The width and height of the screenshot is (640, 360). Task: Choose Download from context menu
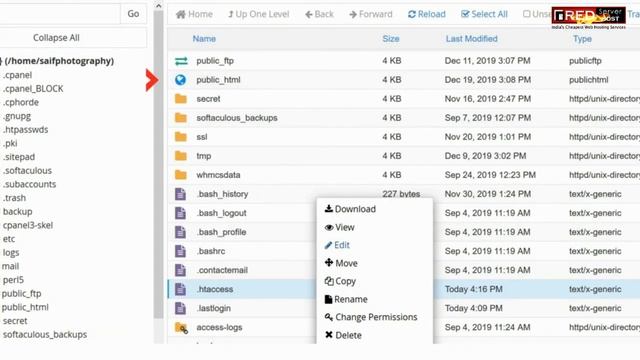pyautogui.click(x=350, y=209)
